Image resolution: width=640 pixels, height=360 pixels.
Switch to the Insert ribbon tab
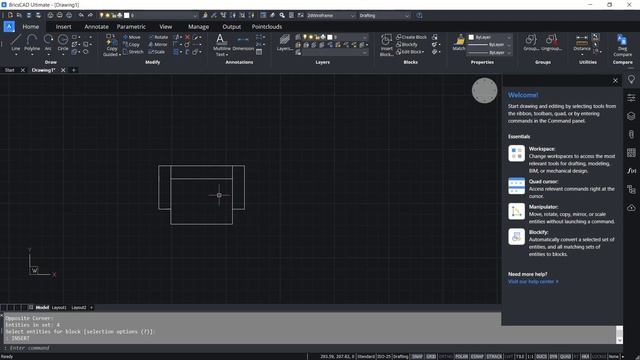(63, 27)
